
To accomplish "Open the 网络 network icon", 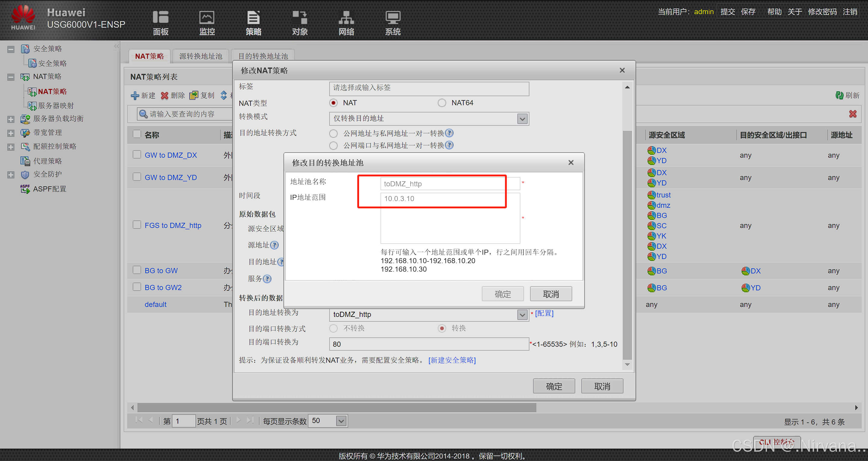I will point(346,17).
